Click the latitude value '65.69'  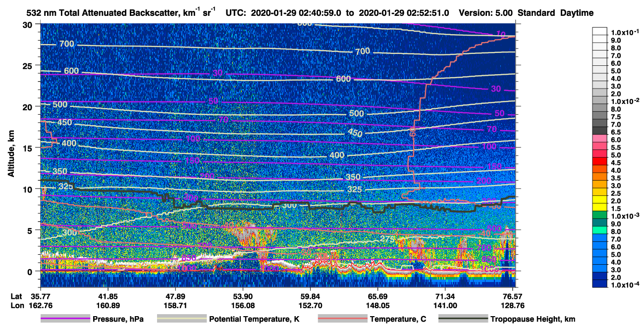tap(378, 296)
